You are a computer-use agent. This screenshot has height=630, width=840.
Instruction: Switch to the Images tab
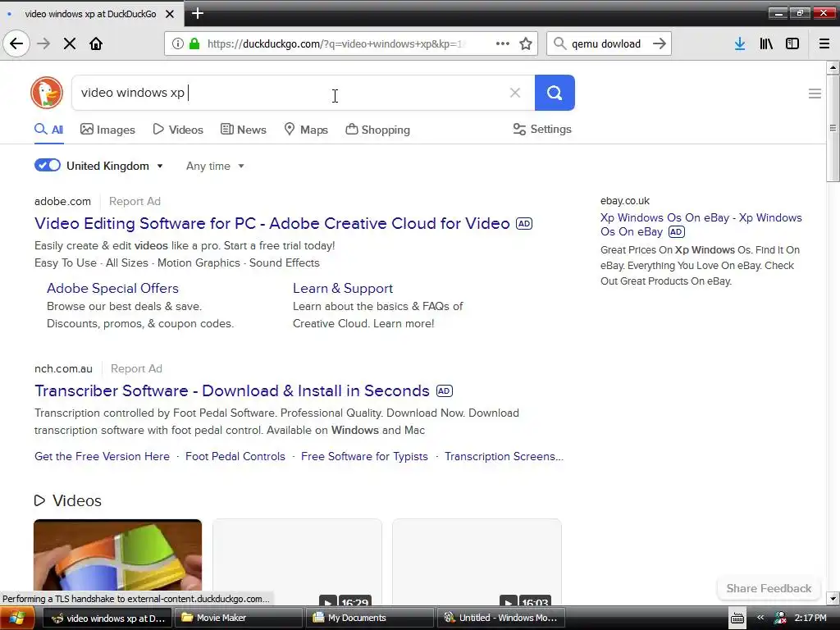click(107, 130)
